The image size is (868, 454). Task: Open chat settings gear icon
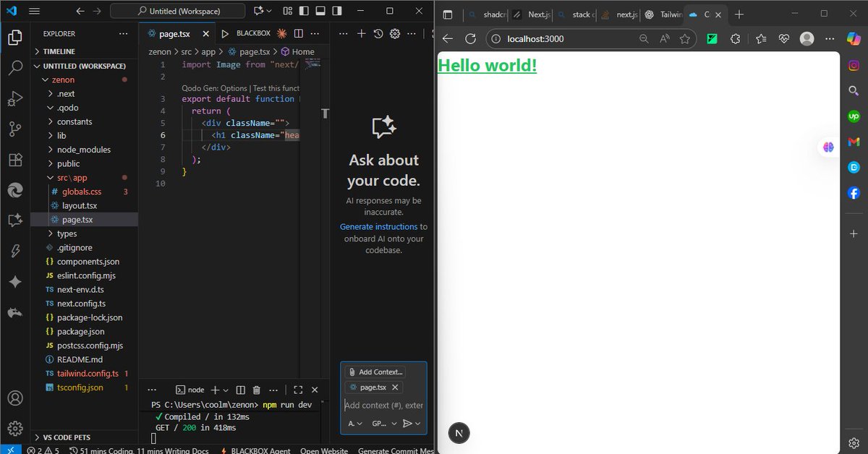point(395,33)
